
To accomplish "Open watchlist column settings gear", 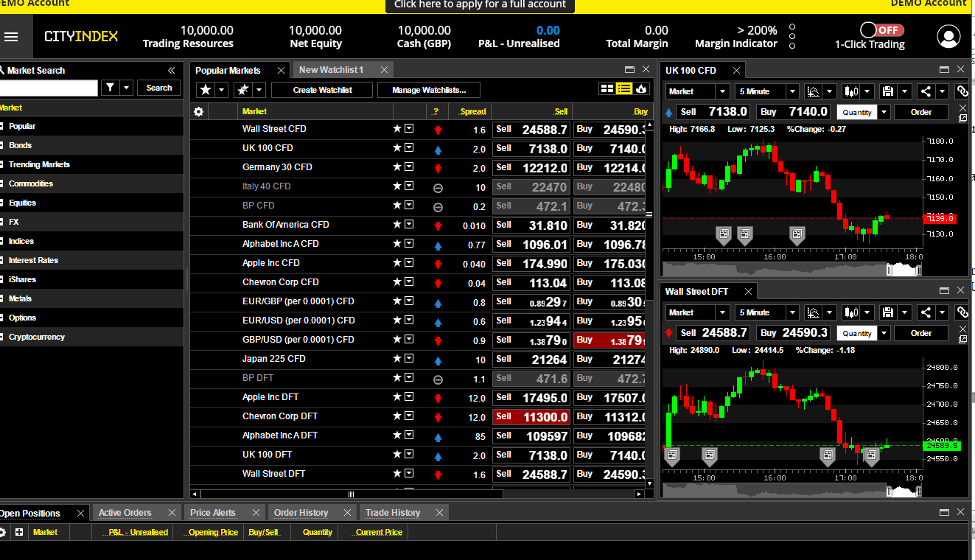I will [x=198, y=111].
